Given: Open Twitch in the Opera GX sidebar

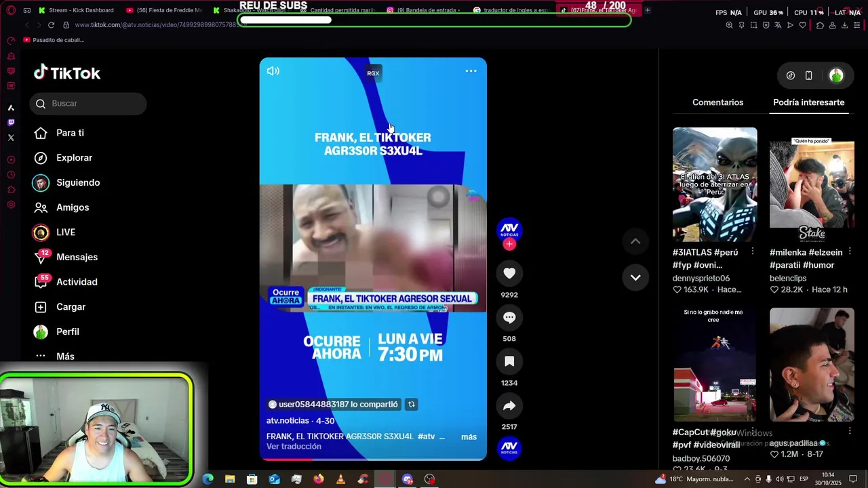Looking at the screenshot, I should [11, 123].
